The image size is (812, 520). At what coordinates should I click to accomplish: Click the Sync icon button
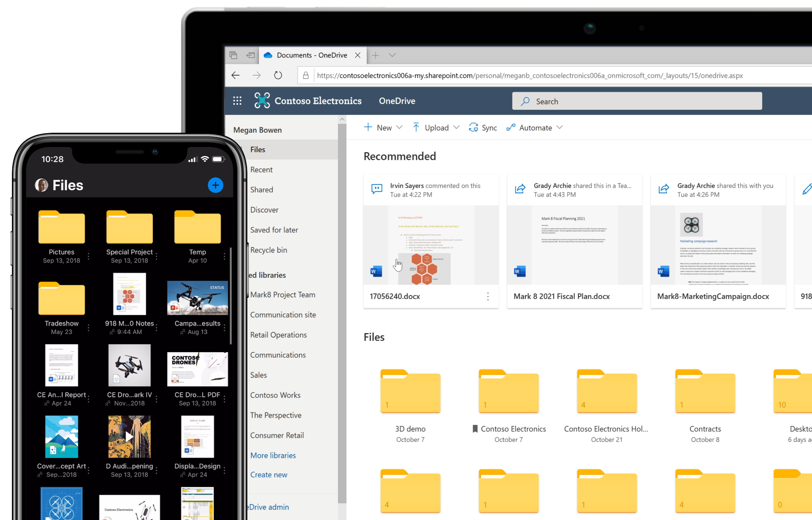[x=473, y=128]
